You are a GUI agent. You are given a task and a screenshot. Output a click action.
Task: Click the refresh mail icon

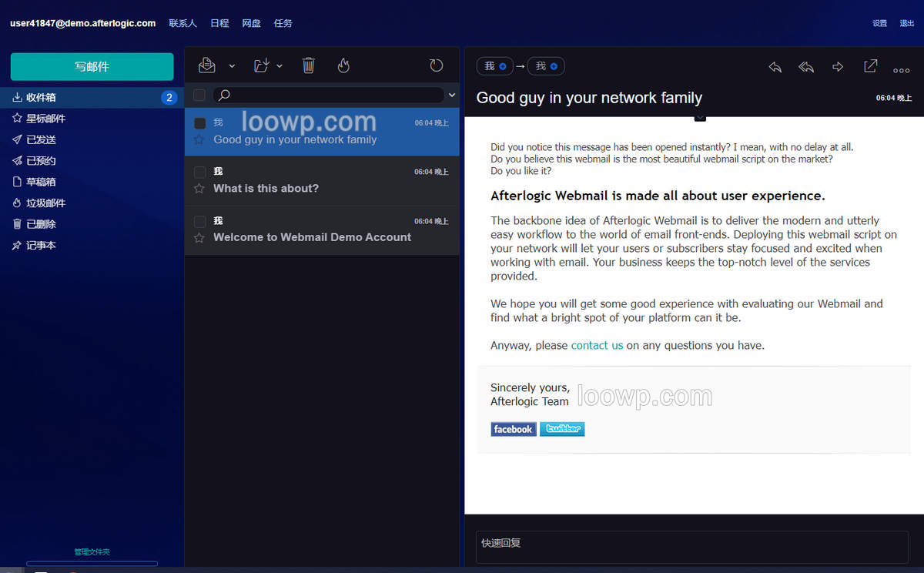437,65
